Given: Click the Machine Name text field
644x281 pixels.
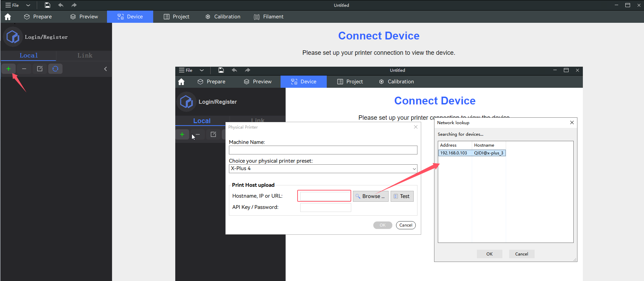Looking at the screenshot, I should point(323,150).
